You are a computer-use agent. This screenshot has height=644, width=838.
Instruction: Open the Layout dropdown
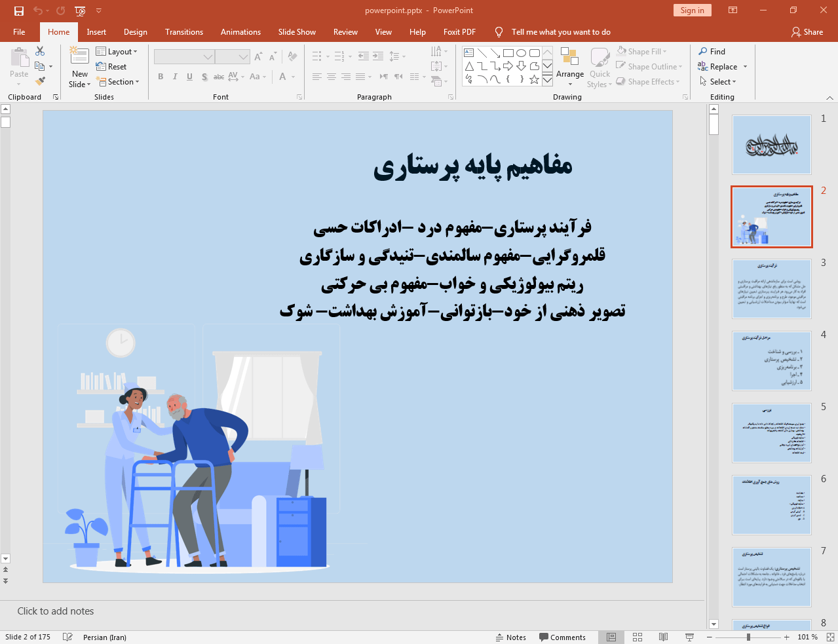(x=117, y=51)
